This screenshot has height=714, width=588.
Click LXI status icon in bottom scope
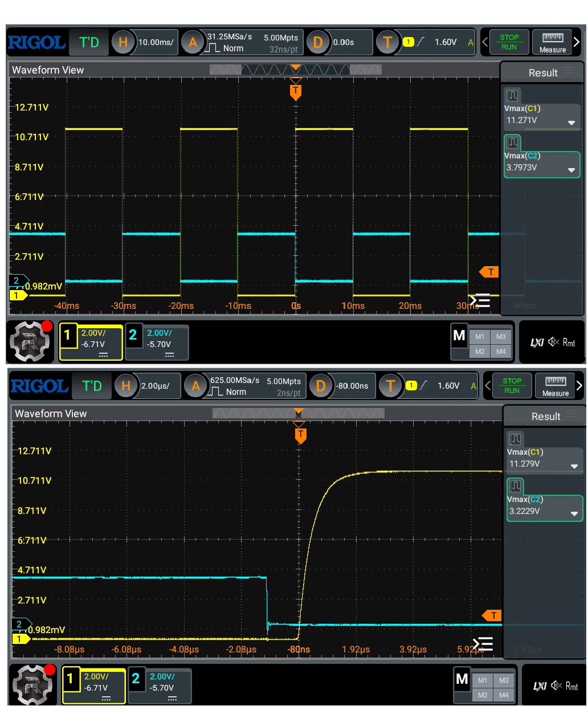[x=540, y=686]
